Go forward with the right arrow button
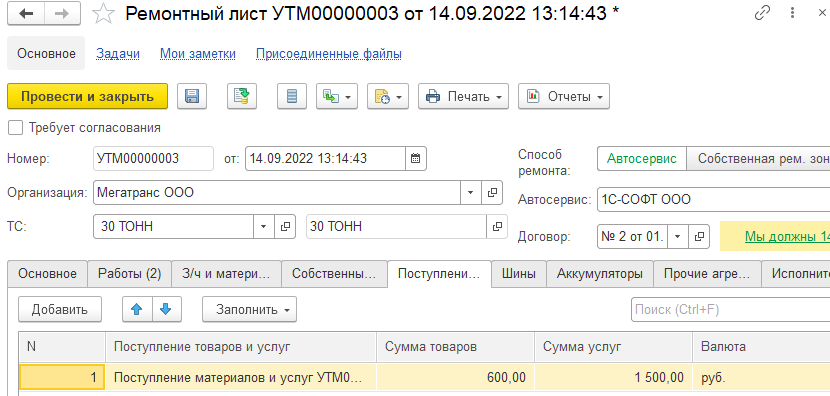 point(62,14)
